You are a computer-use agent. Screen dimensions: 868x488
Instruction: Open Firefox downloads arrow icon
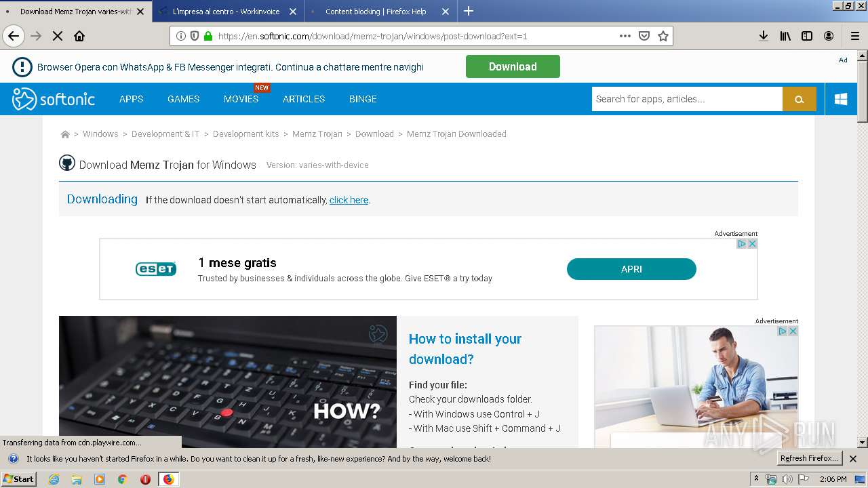[764, 36]
